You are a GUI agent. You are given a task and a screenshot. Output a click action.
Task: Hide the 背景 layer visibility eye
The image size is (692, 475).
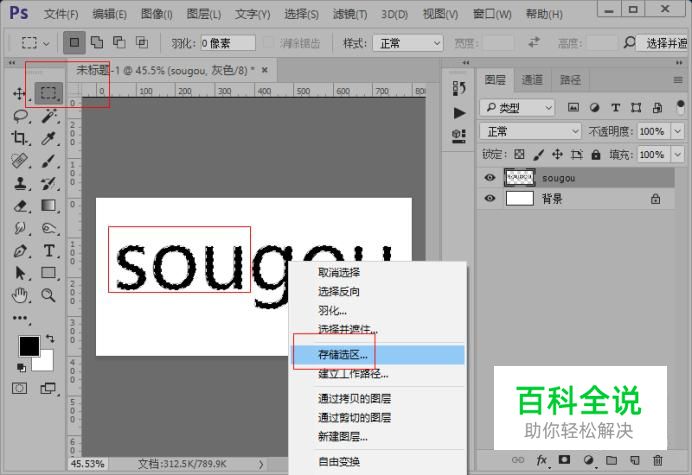pyautogui.click(x=489, y=198)
